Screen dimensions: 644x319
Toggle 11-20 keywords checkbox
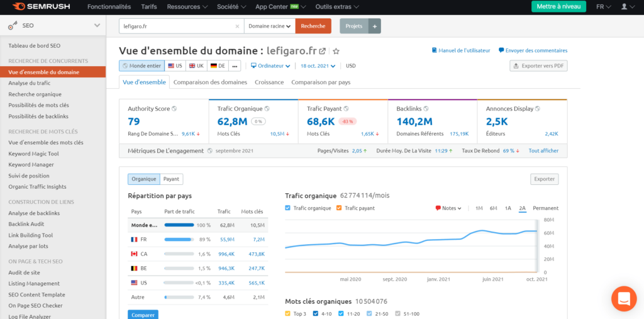pos(341,314)
